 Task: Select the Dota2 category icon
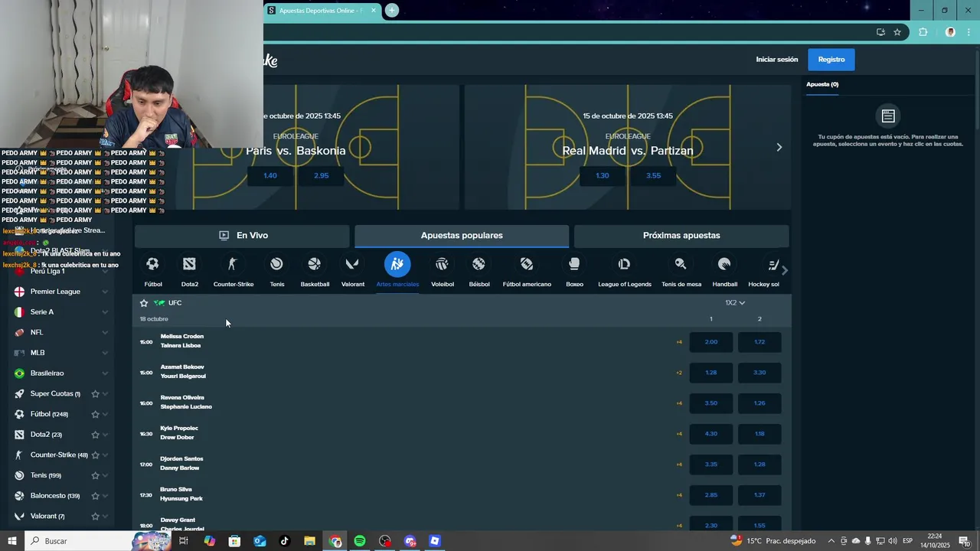click(x=189, y=264)
